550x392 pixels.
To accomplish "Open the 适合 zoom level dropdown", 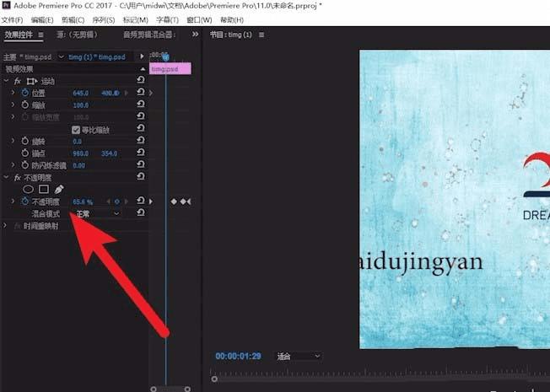I will point(298,357).
